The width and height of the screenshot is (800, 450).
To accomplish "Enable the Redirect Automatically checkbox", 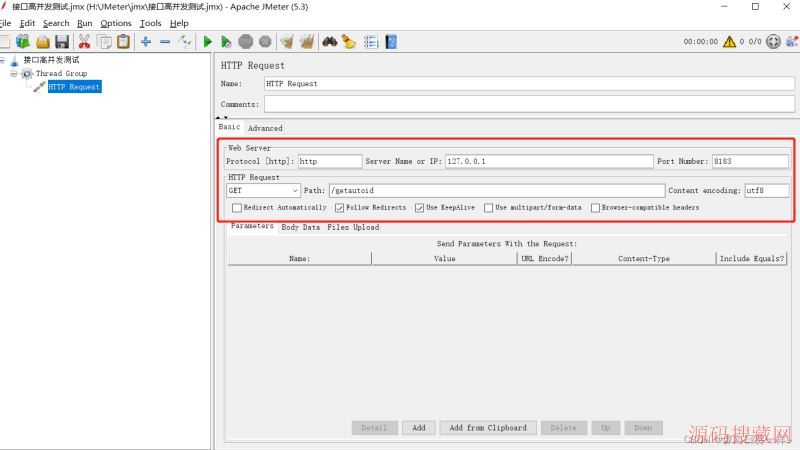I will click(x=237, y=208).
